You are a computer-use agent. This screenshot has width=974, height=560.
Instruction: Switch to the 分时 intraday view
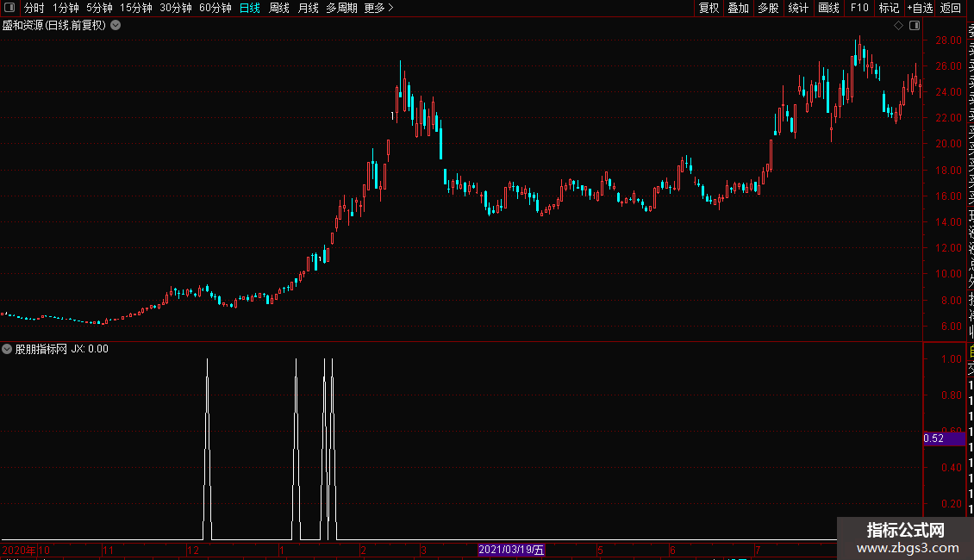tap(34, 8)
